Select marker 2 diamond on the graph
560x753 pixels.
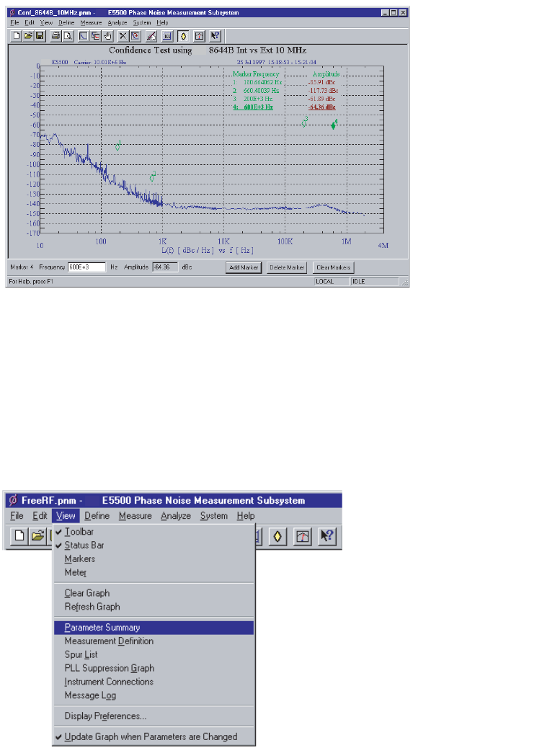coord(153,177)
